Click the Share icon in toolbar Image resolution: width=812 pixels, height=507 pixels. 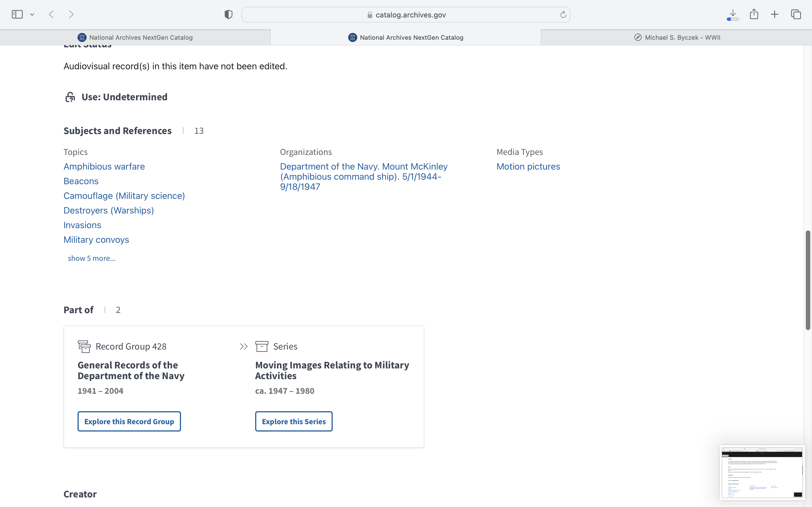pyautogui.click(x=754, y=14)
